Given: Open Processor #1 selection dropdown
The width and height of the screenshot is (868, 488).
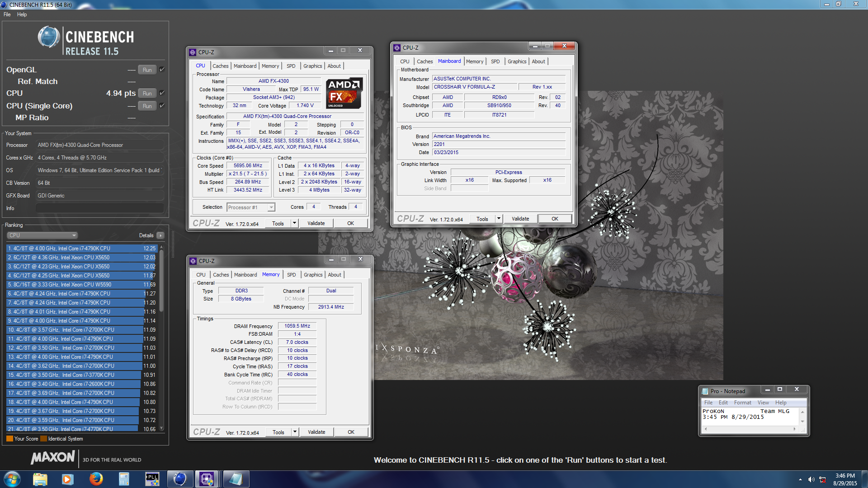Looking at the screenshot, I should point(251,207).
